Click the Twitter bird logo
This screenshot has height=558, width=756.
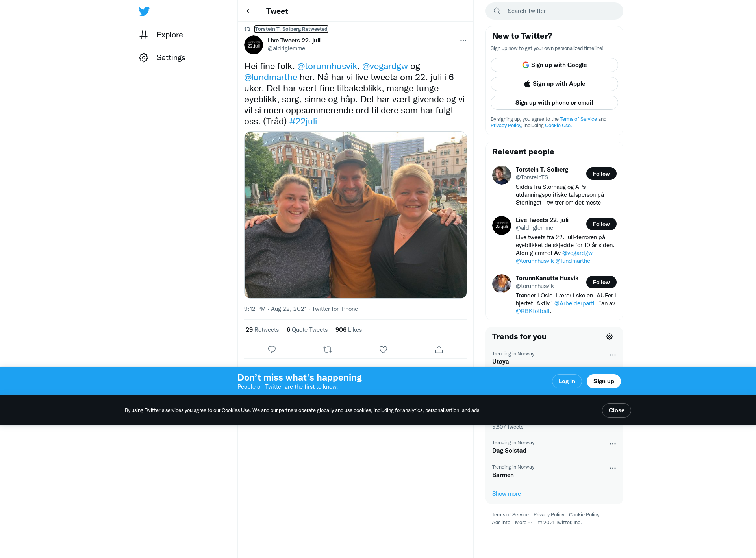click(x=144, y=11)
